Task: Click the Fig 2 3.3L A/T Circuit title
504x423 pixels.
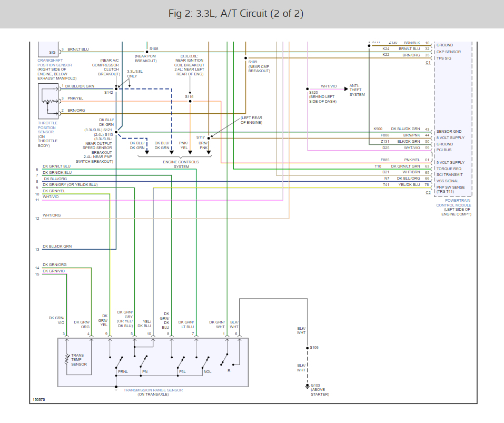Action: point(235,14)
